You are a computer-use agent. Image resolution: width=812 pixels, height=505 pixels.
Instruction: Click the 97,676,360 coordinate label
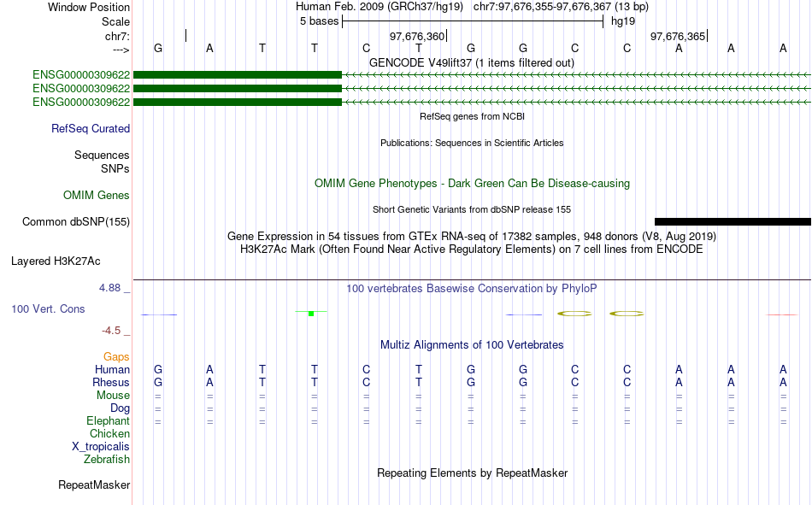click(417, 36)
